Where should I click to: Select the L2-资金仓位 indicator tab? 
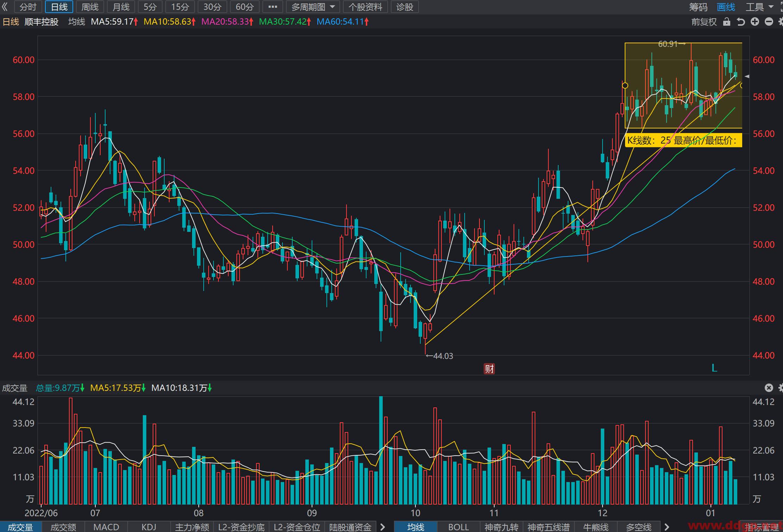click(297, 527)
